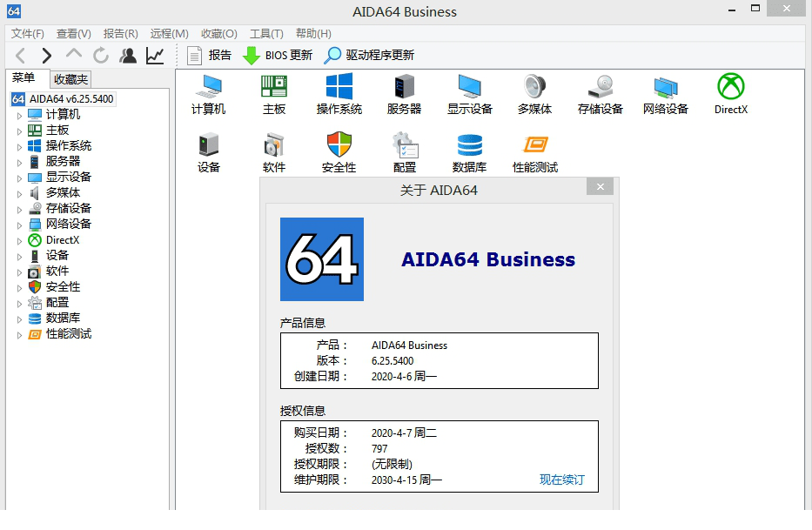Screen dimensions: 812x530
Task: Expand the 网络设备 tree node
Action: click(x=20, y=224)
